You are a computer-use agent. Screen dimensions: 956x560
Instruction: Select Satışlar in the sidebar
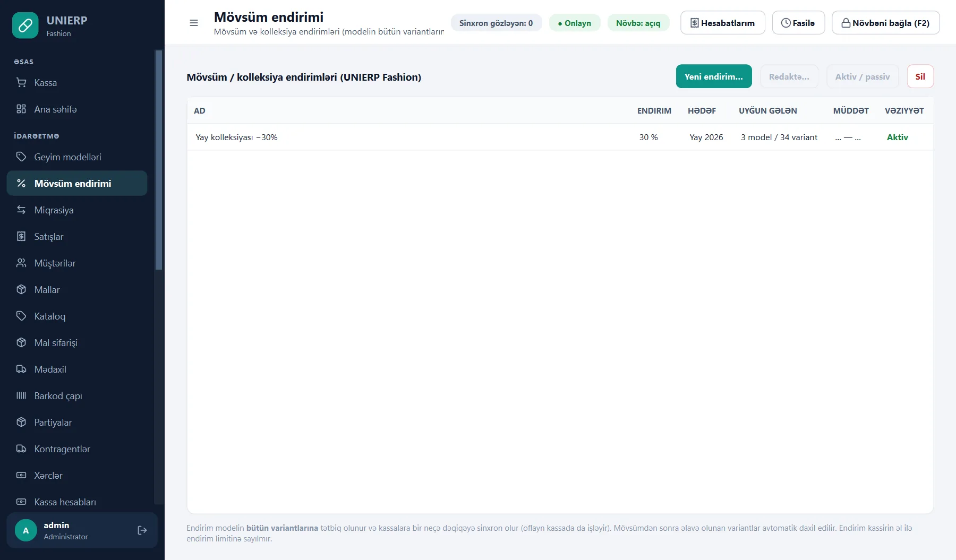tap(77, 237)
